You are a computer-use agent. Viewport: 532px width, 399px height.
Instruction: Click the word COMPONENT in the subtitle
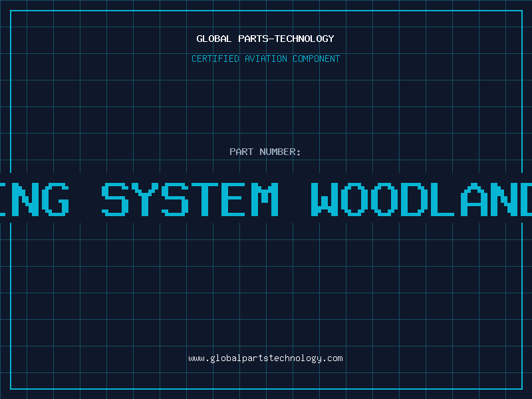[x=316, y=59]
